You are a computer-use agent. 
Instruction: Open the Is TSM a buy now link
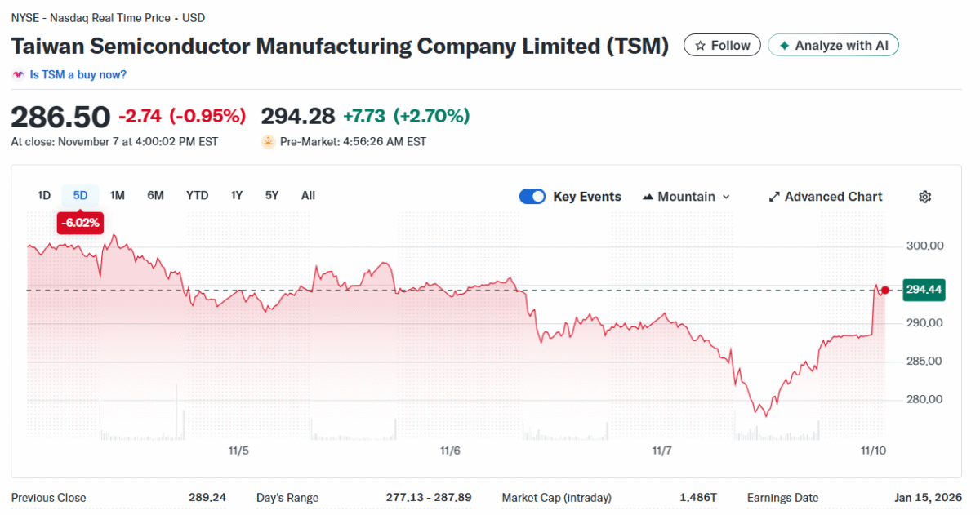[x=78, y=74]
